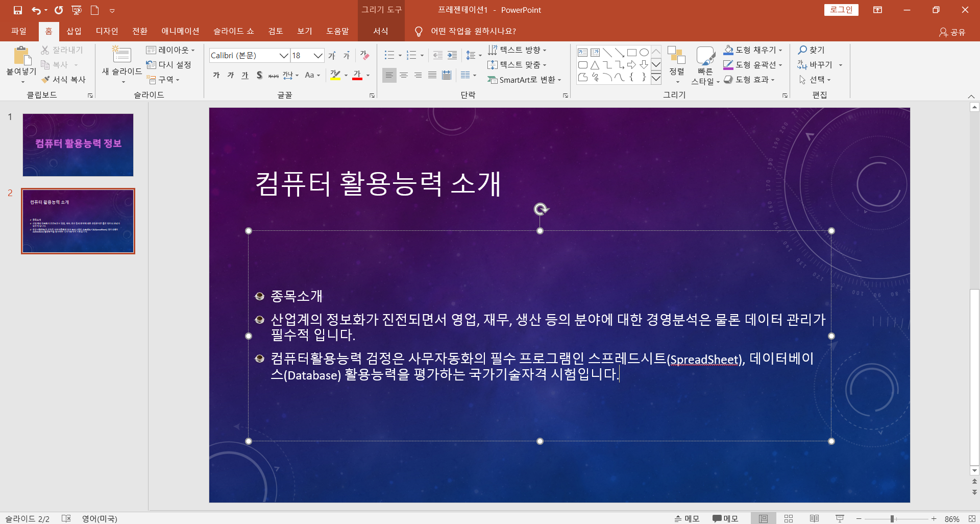The height and width of the screenshot is (524, 980).
Task: Clear all formatting with the eraser icon
Action: click(x=364, y=55)
